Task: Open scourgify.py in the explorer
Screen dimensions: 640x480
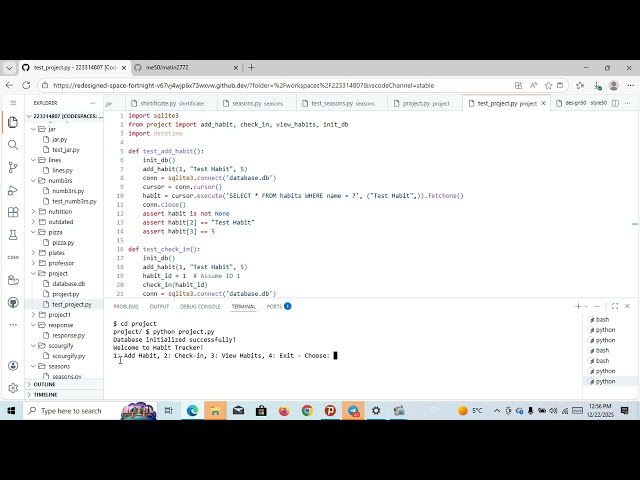Action: 69,356
